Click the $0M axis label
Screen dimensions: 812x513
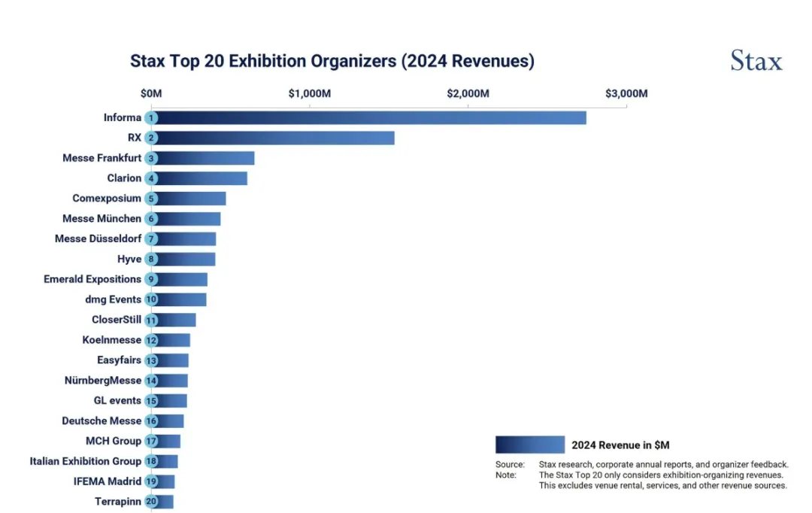point(151,94)
